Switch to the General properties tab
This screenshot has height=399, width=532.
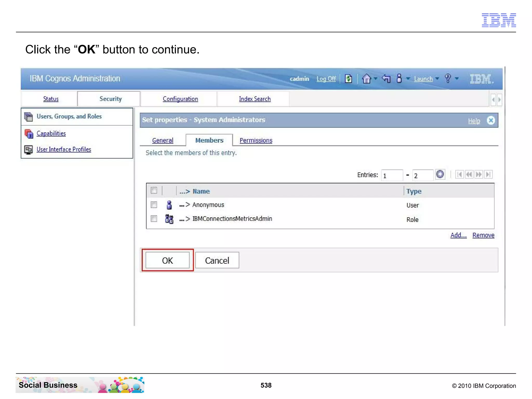[x=163, y=140]
